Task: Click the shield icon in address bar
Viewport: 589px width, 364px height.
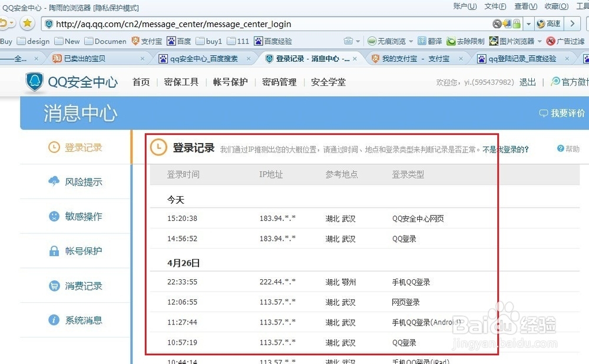Action: (x=49, y=24)
